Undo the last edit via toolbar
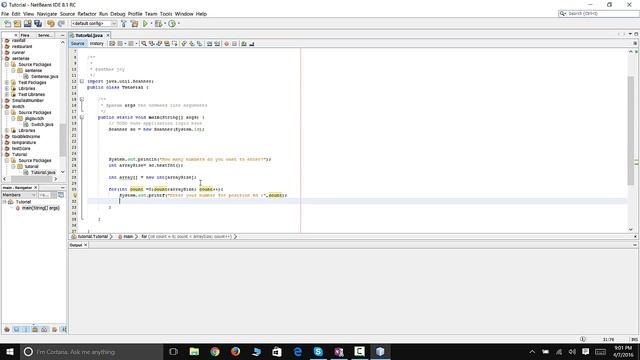 tap(51, 24)
